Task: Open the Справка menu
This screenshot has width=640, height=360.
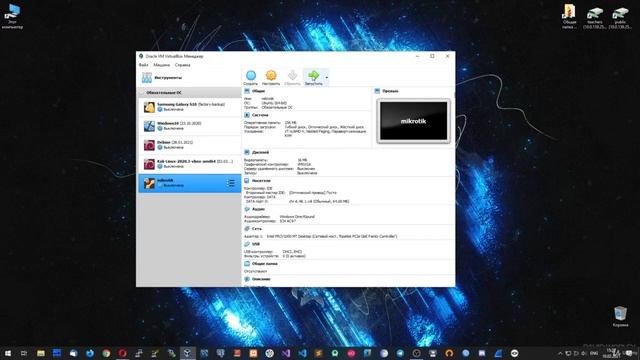Action: pos(182,65)
